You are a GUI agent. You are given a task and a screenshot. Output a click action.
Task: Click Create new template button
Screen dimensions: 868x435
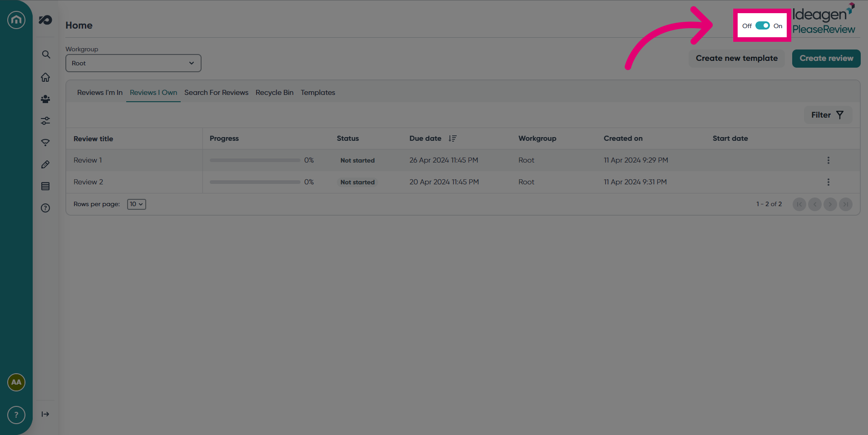coord(737,59)
